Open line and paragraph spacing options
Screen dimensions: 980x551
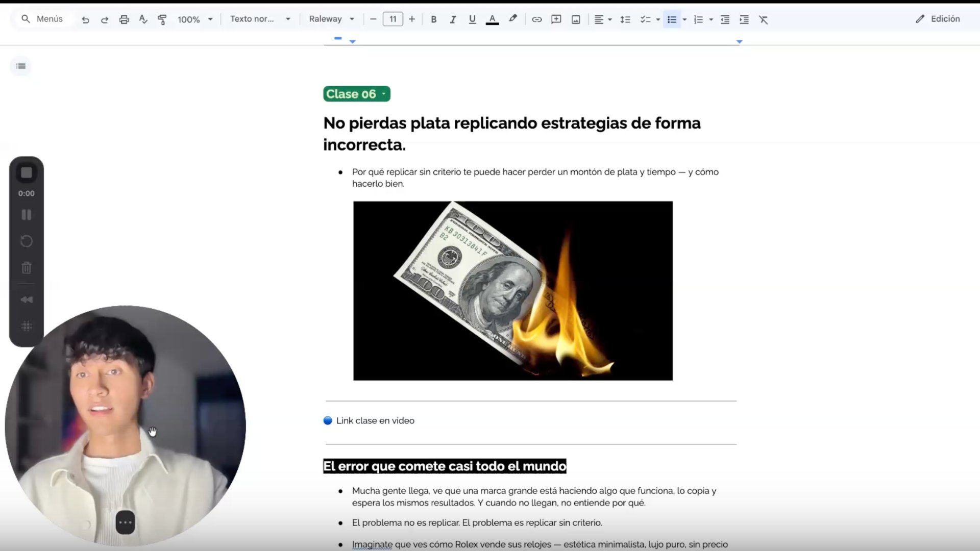(625, 19)
